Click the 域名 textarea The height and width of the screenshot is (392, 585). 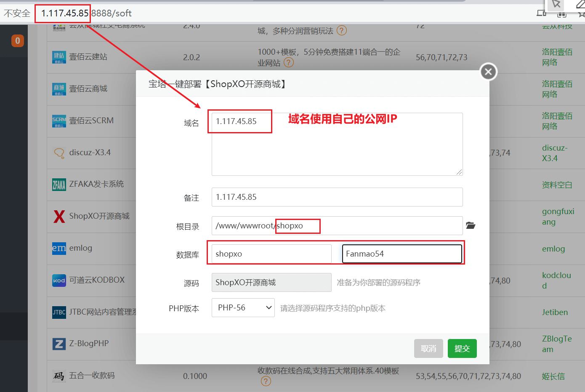(x=337, y=144)
